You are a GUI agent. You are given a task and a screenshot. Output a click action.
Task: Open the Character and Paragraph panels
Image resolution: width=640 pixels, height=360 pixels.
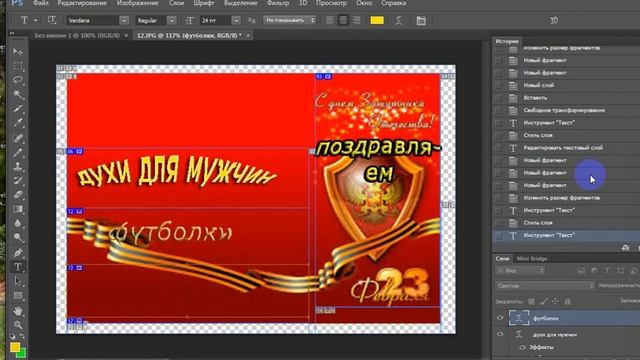pyautogui.click(x=421, y=20)
